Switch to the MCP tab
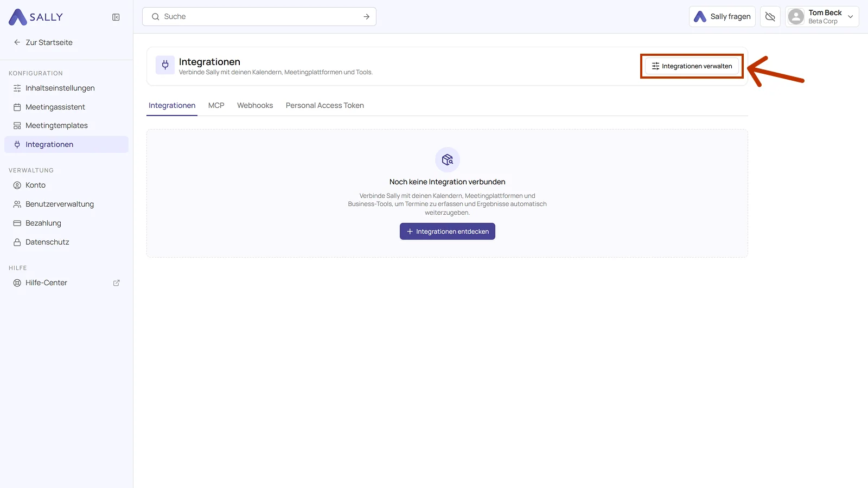This screenshot has width=868, height=488. (x=216, y=105)
